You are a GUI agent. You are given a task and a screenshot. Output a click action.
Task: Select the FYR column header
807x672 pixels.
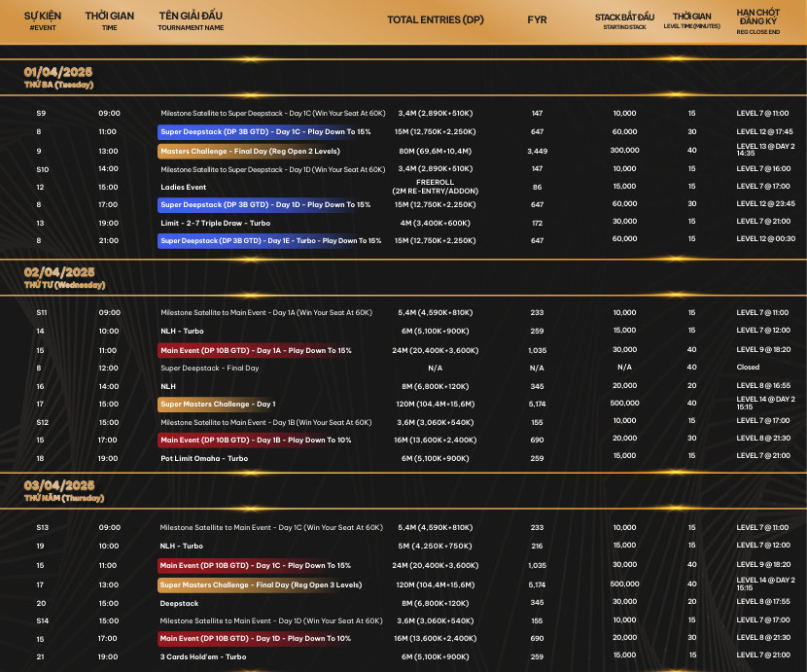(x=537, y=19)
